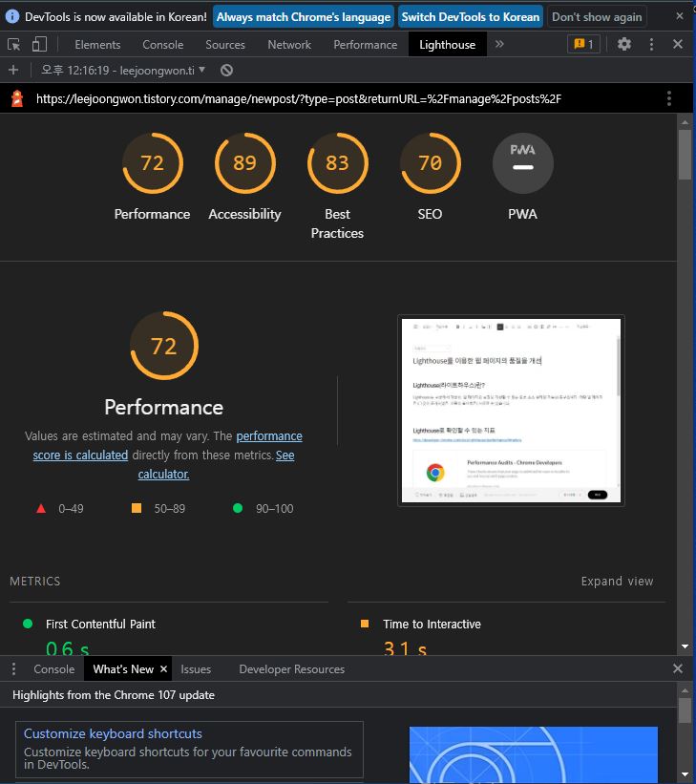Click the large 72 Performance gauge
The image size is (696, 784).
[164, 346]
